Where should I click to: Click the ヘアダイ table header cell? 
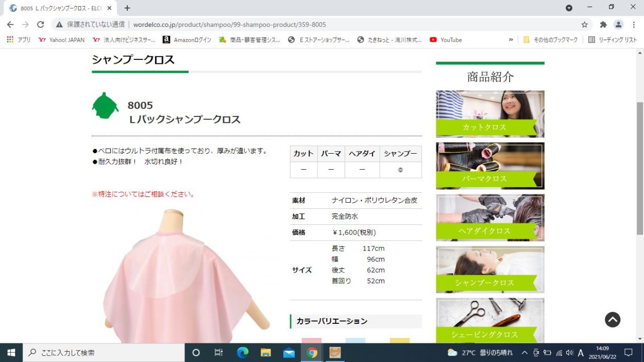click(362, 154)
